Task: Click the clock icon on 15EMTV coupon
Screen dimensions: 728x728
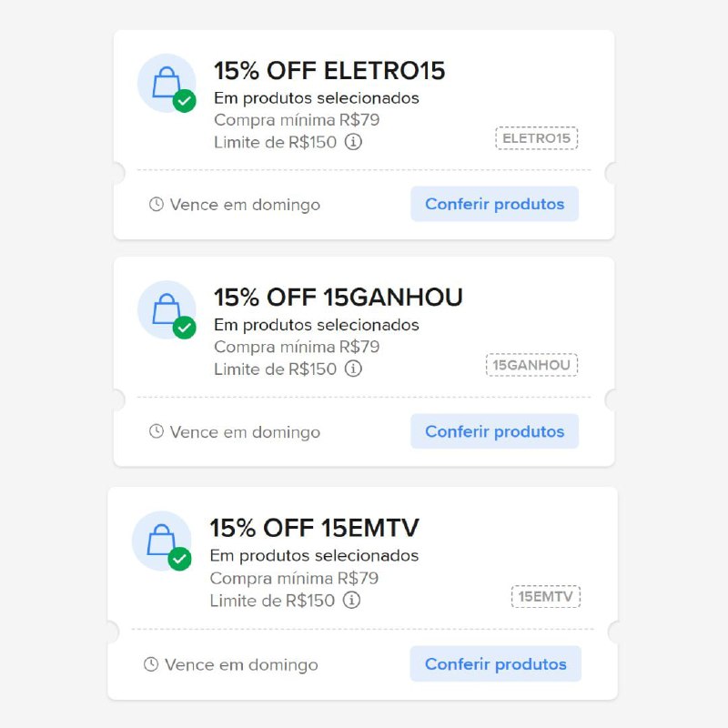Action: point(151,664)
